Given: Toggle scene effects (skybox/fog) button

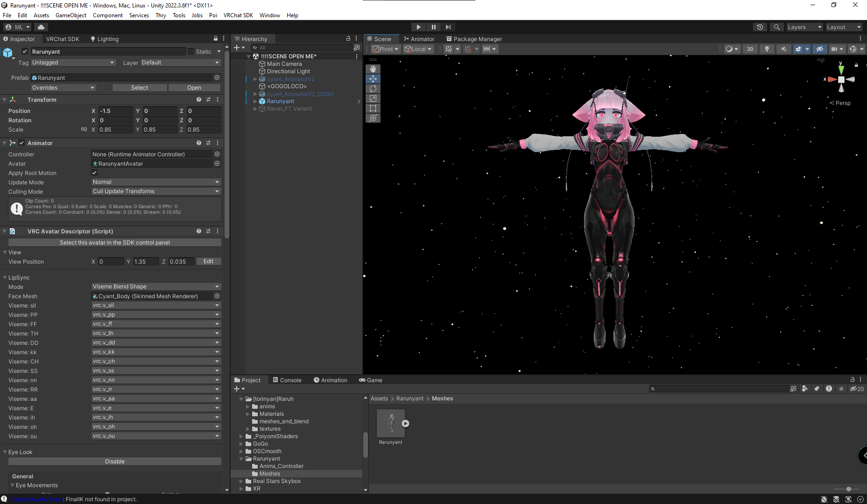Looking at the screenshot, I should click(x=798, y=49).
